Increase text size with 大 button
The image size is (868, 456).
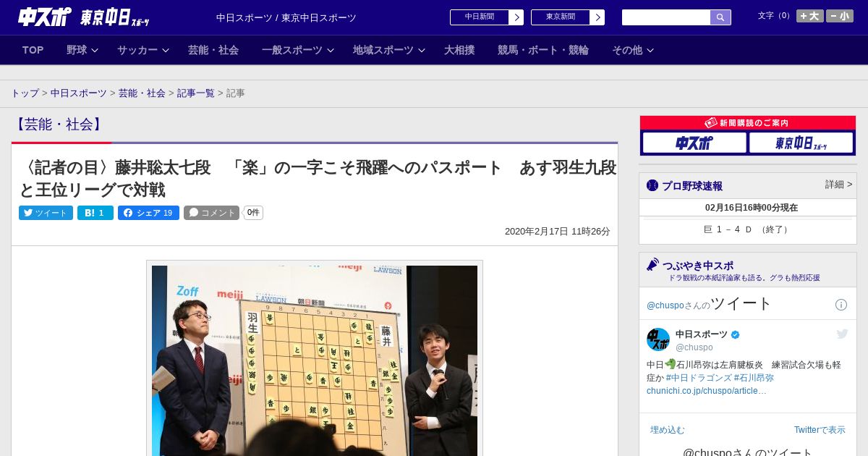pyautogui.click(x=810, y=16)
